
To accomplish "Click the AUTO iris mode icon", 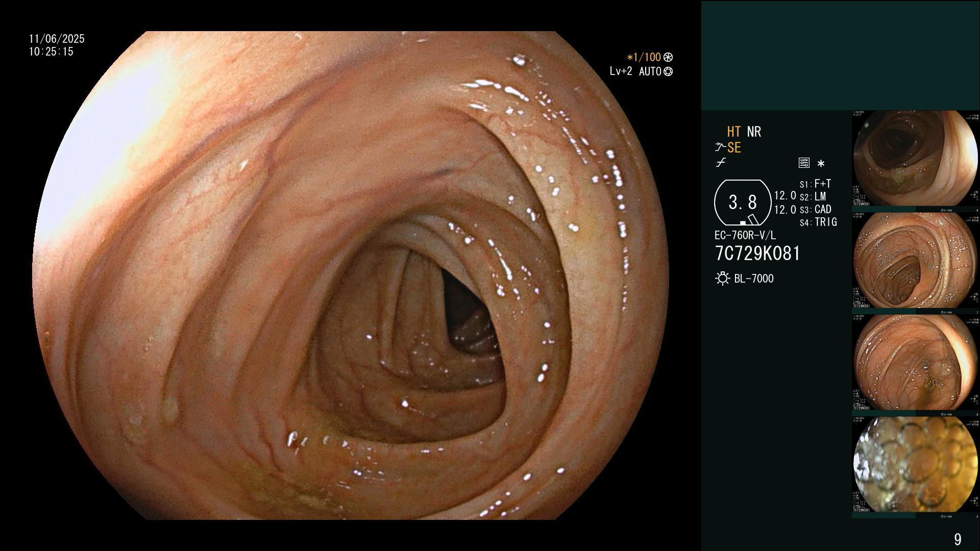I will pos(668,71).
